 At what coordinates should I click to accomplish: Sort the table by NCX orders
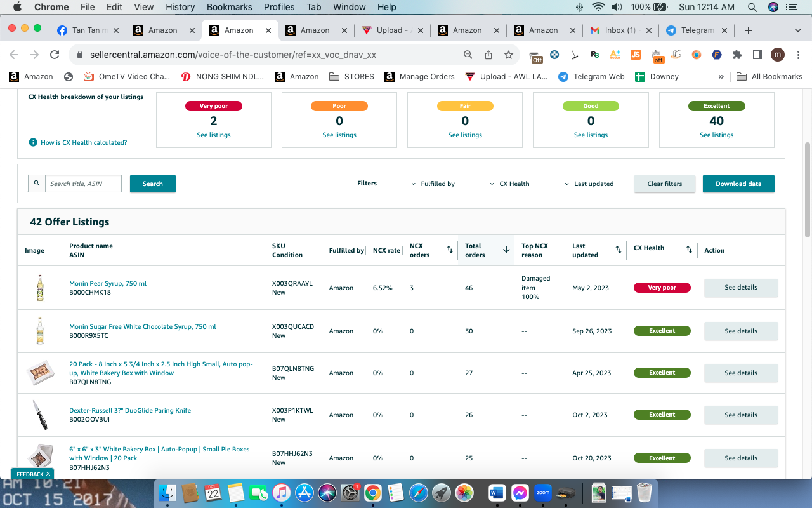click(x=450, y=250)
